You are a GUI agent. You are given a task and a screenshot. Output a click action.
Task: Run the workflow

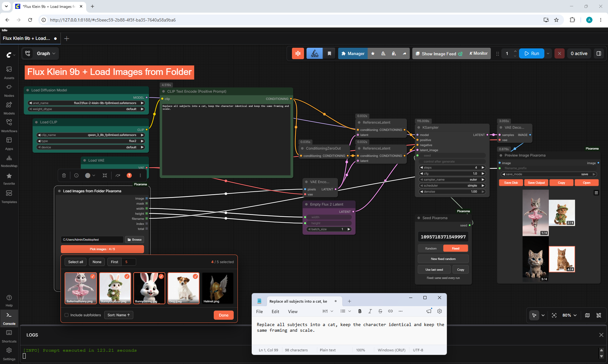pyautogui.click(x=532, y=53)
